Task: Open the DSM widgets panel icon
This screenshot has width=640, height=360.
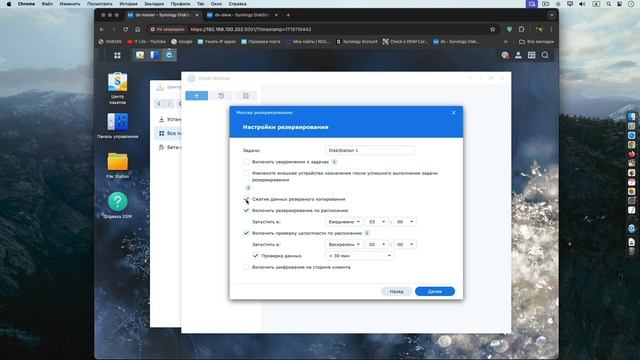Action: (531, 55)
